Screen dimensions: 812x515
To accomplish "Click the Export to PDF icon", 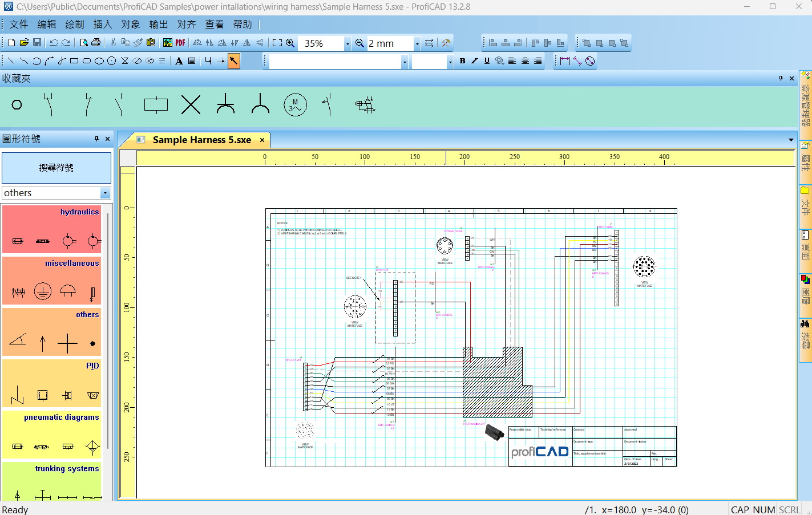I will (x=180, y=43).
